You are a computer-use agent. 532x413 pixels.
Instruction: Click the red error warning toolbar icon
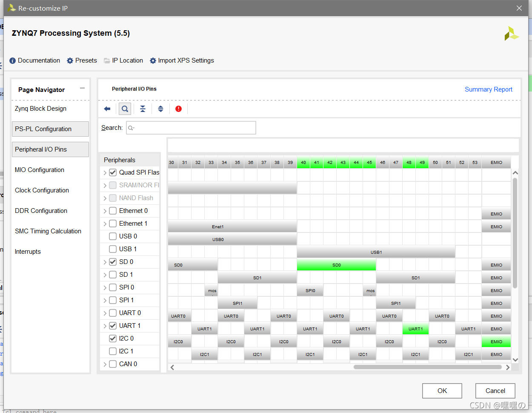[178, 109]
